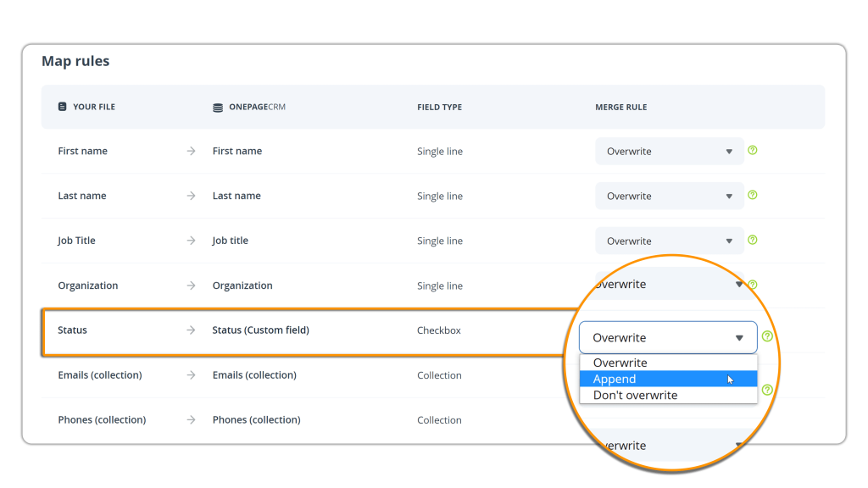Click the help icon beside Job Title merge rule
This screenshot has height=488, width=868.
point(753,240)
